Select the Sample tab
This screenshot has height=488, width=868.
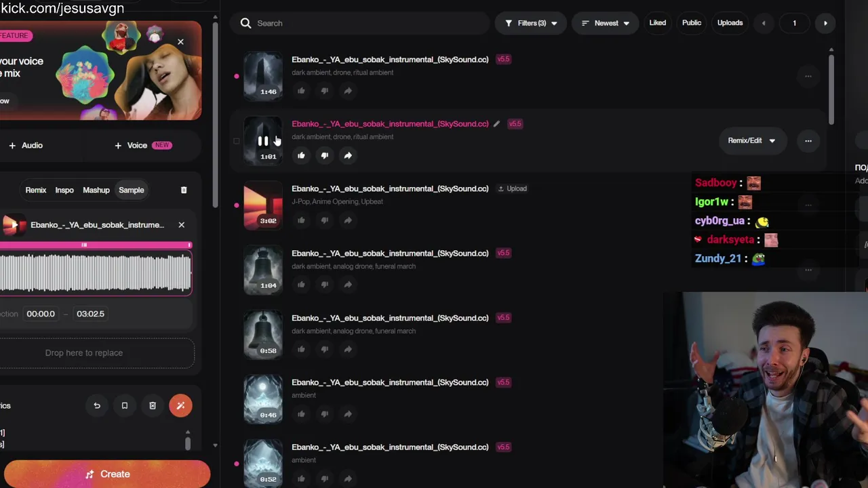pos(132,190)
